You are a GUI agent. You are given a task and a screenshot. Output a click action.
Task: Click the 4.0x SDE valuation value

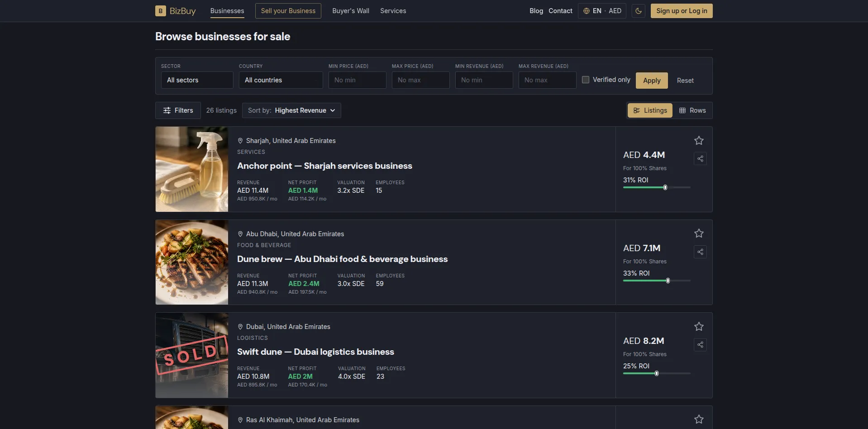click(352, 377)
